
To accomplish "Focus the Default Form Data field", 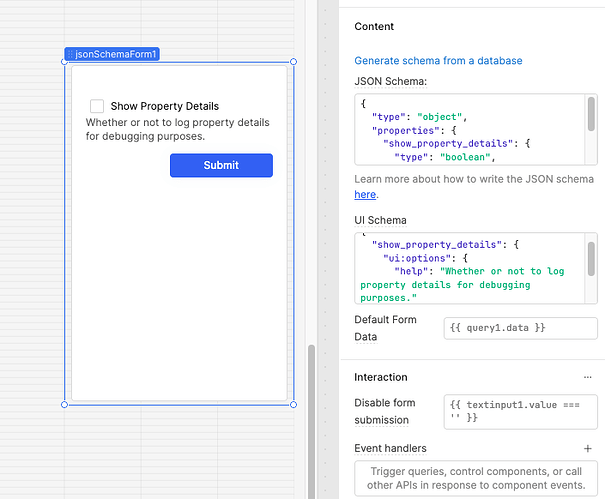I will (x=520, y=328).
